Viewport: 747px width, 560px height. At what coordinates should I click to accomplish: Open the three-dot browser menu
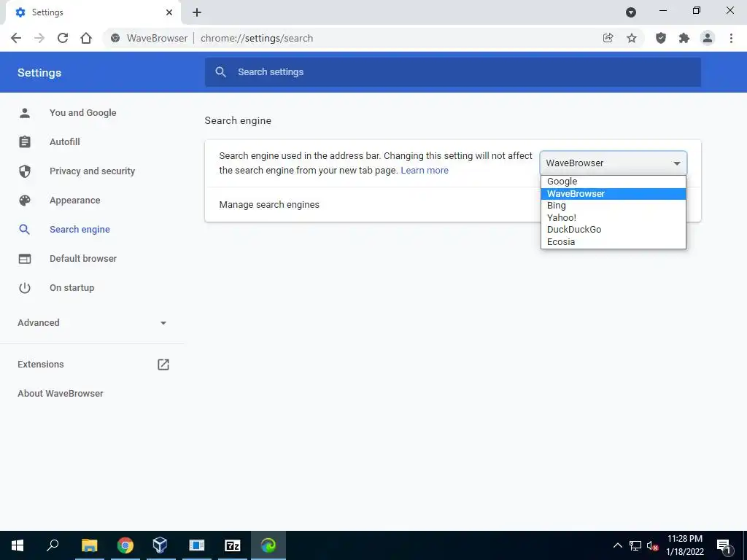pos(731,38)
